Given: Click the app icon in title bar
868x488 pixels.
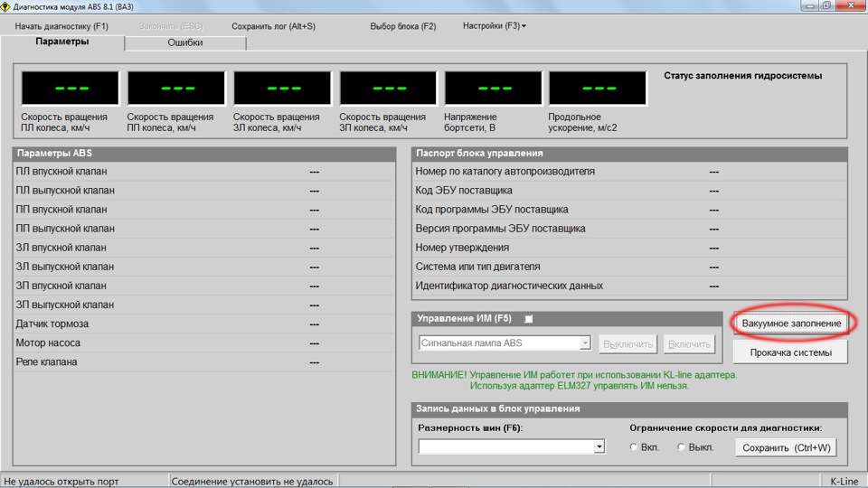Looking at the screenshot, I should (x=5, y=6).
